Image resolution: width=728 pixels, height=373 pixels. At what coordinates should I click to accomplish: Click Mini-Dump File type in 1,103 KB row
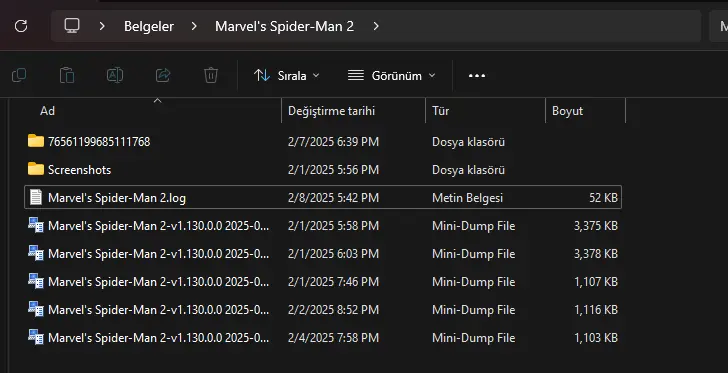[474, 338]
